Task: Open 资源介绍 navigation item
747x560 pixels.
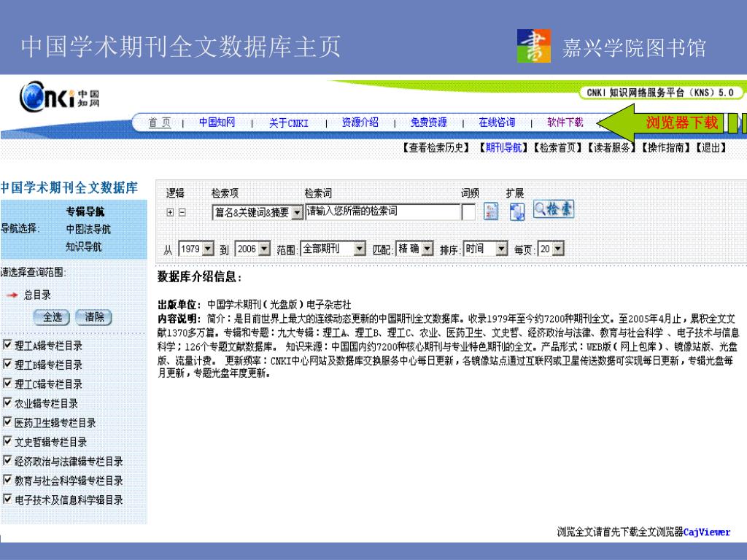Action: point(360,122)
